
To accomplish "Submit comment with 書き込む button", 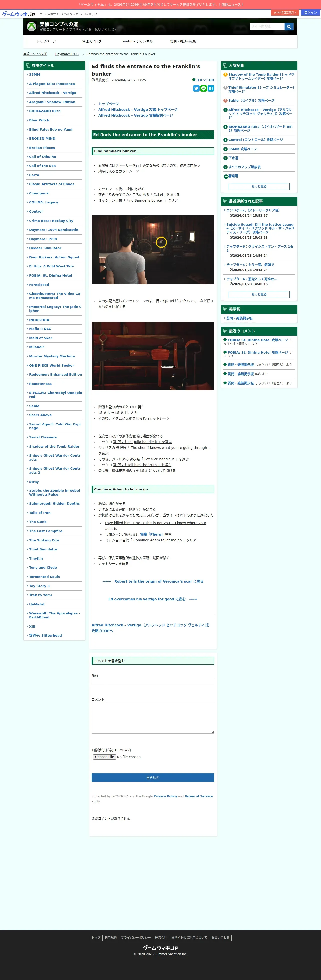I will click(153, 778).
